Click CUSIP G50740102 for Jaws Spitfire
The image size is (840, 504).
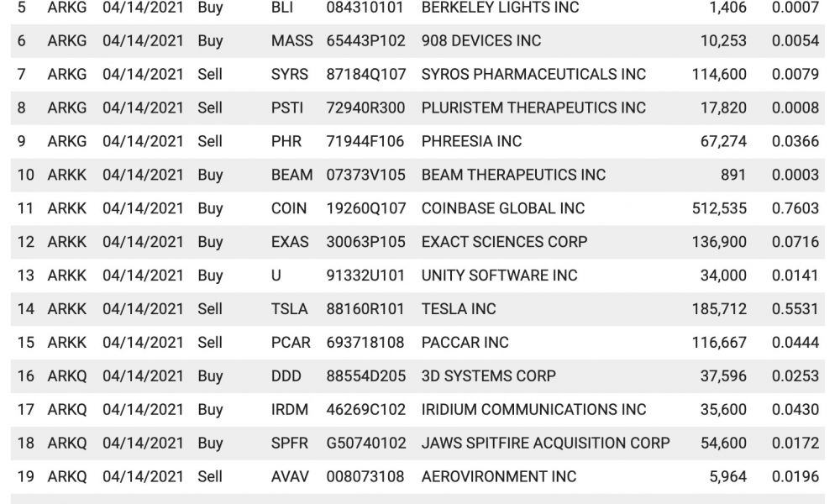366,444
